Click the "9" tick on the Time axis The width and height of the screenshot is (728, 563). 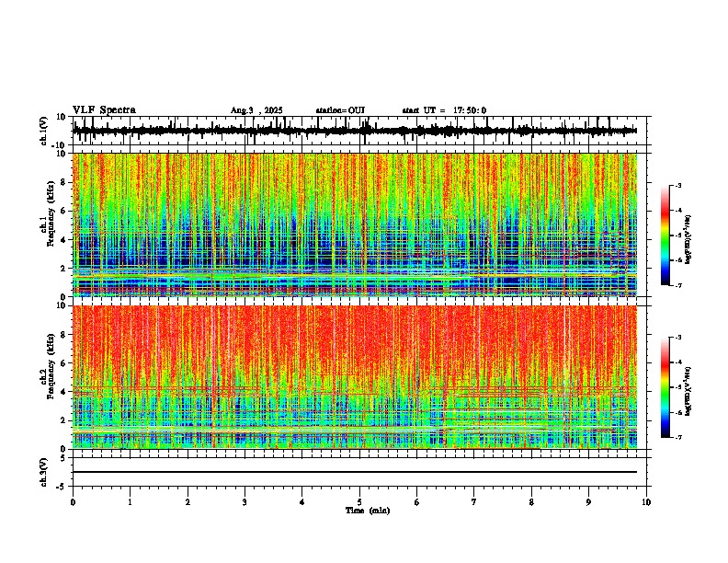point(588,502)
